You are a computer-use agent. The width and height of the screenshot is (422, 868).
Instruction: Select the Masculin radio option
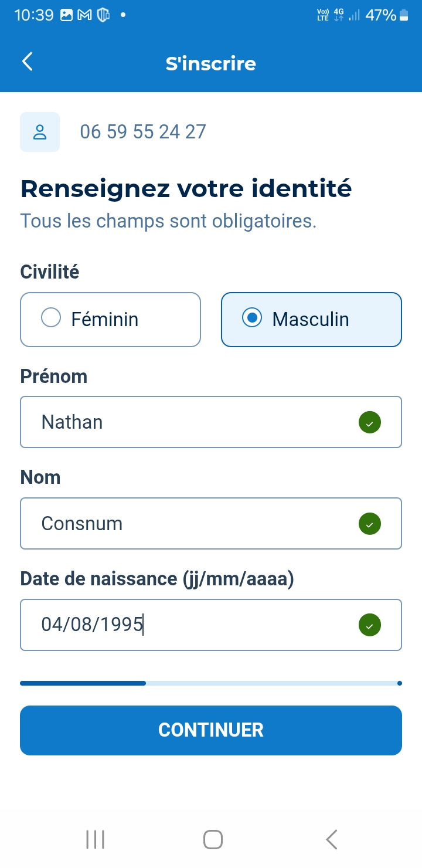click(311, 320)
